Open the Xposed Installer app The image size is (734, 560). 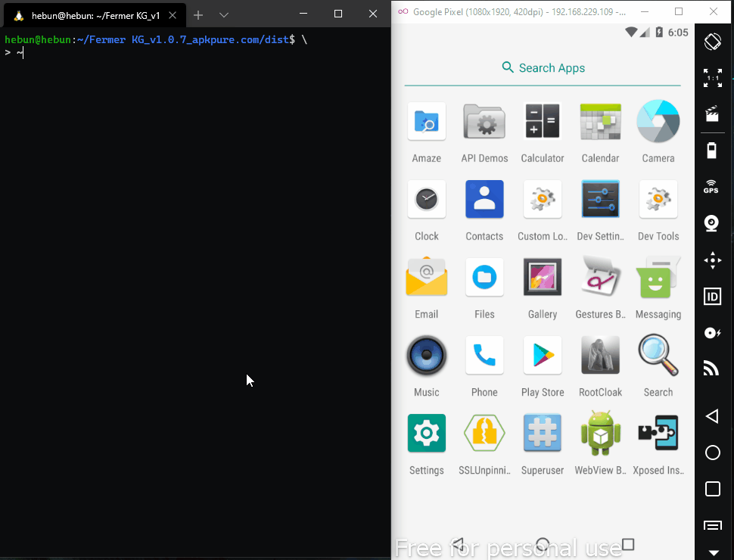coord(658,434)
